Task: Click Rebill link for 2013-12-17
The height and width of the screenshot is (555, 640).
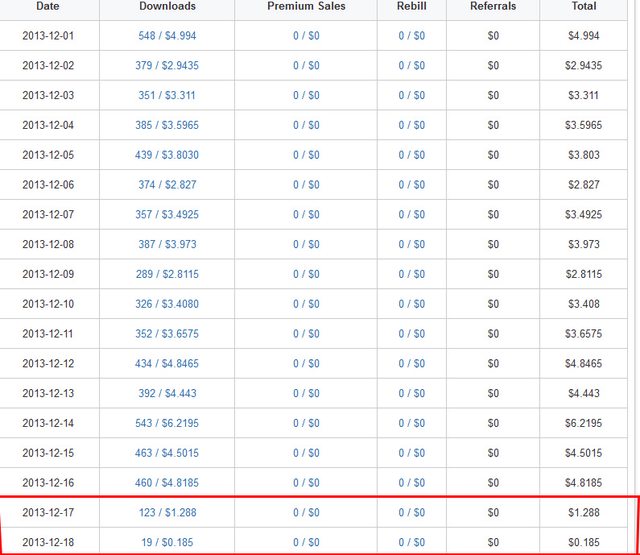Action: (411, 512)
